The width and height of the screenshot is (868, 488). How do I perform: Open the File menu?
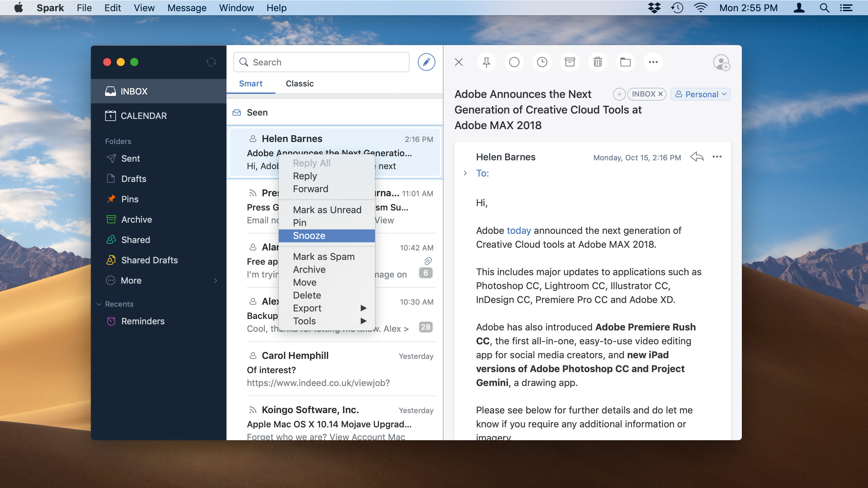84,8
